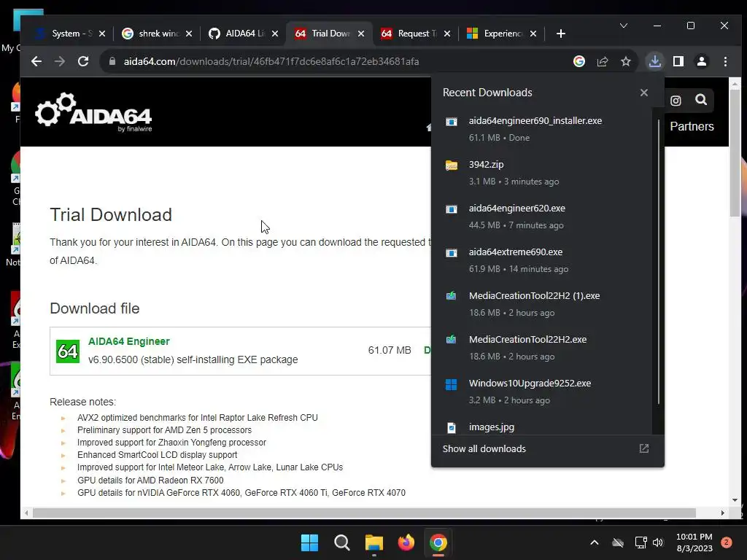The height and width of the screenshot is (560, 747).
Task: Show hidden system tray icons
Action: (594, 542)
